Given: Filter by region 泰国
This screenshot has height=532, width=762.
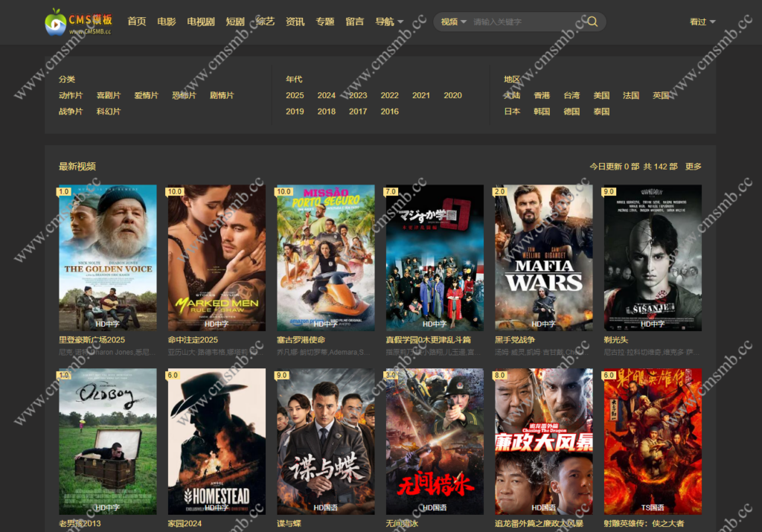Looking at the screenshot, I should [601, 112].
